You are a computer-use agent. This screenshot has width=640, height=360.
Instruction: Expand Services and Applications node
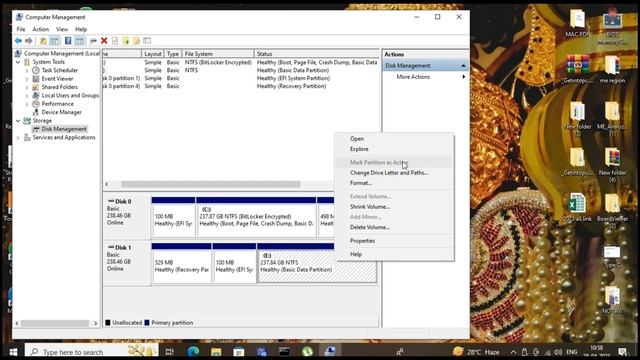18,138
